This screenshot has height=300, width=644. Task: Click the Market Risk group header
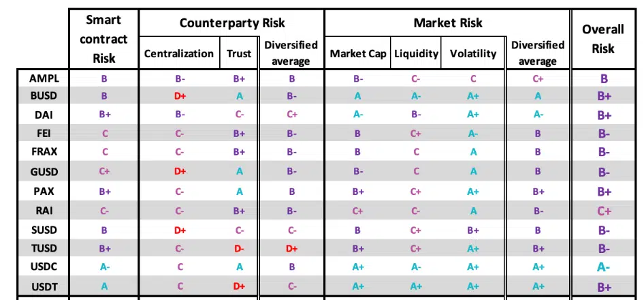[x=447, y=23]
